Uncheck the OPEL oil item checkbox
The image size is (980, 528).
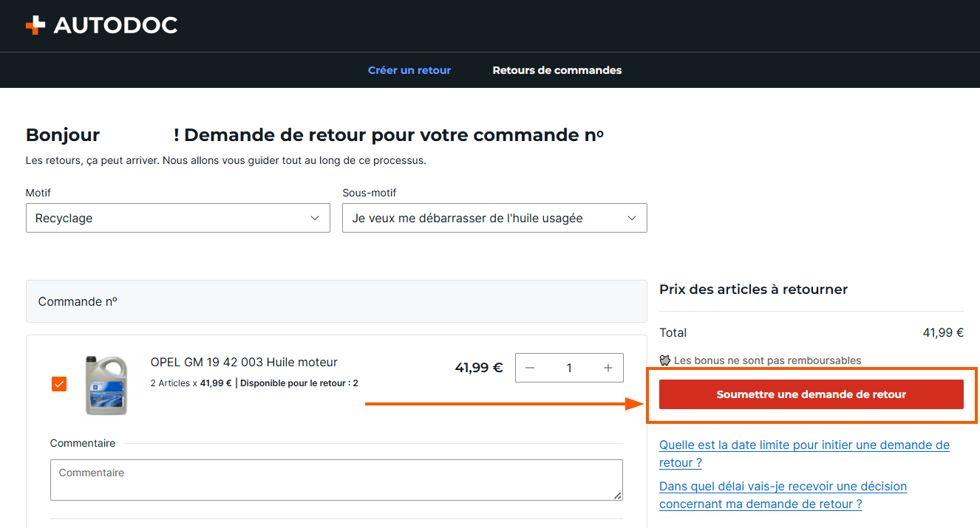coord(59,384)
